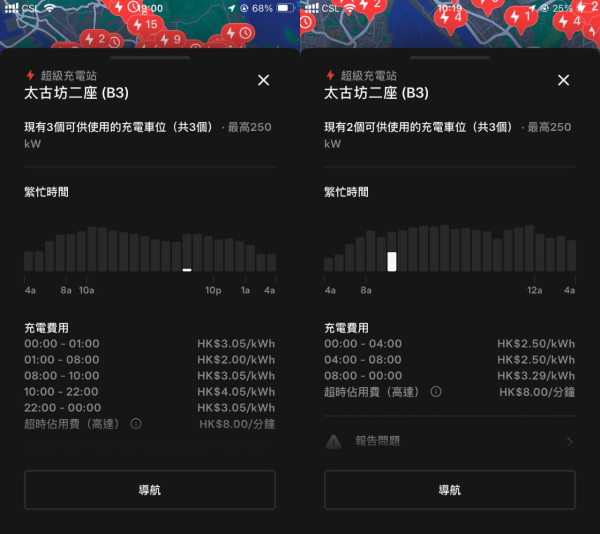Select the 00:00 - 04:00 price row

450,344
